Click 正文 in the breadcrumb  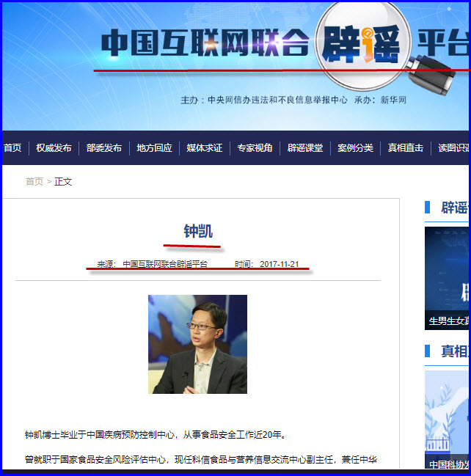(x=63, y=182)
